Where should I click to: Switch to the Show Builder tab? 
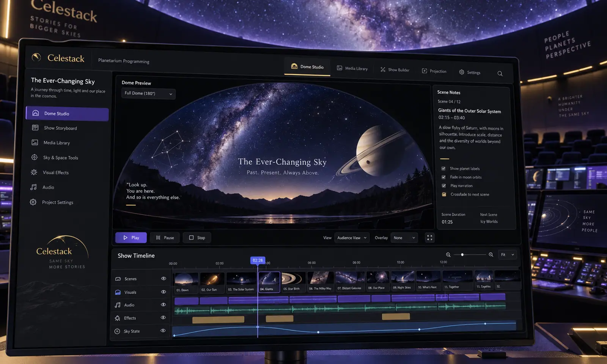click(x=395, y=70)
